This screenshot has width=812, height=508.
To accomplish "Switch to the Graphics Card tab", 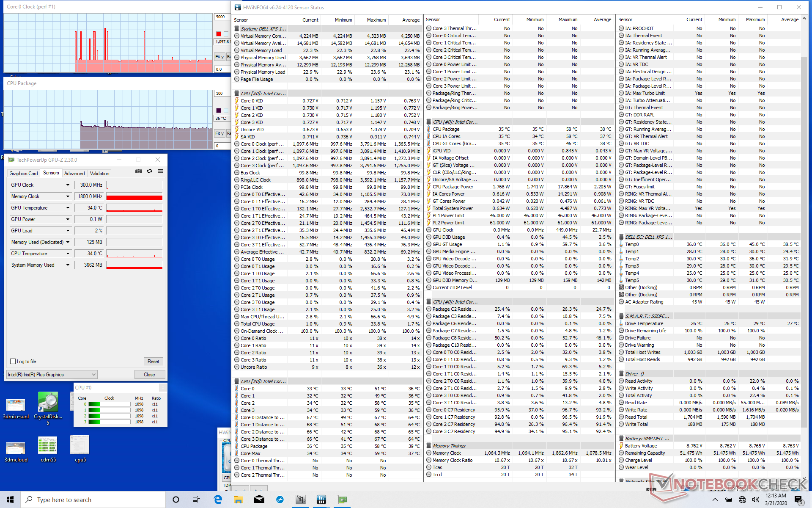I will 24,173.
